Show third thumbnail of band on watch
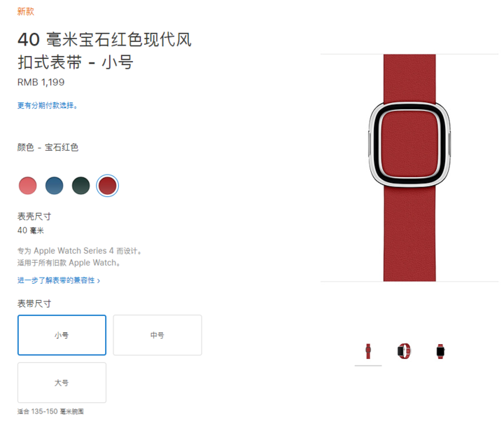The image size is (504, 424). tap(440, 351)
